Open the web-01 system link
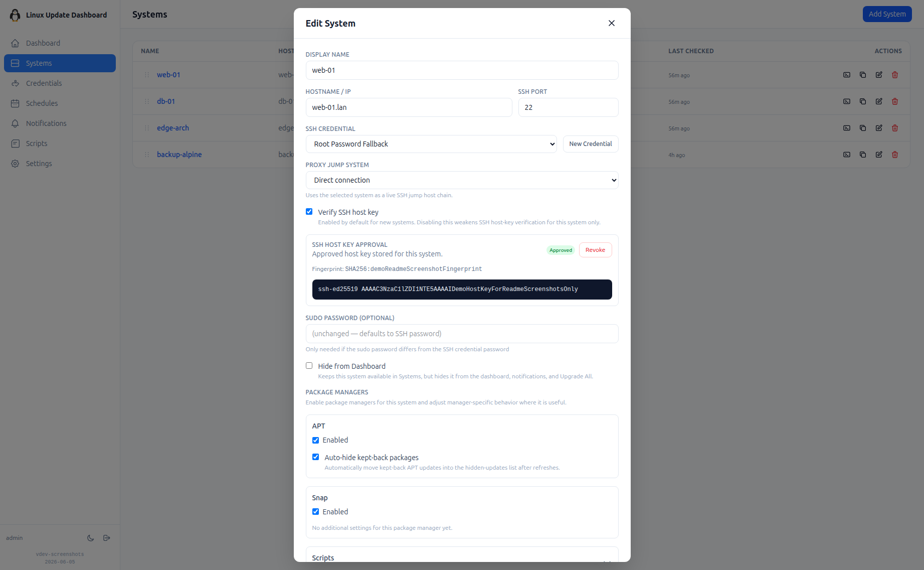Viewport: 924px width, 570px height. pos(168,75)
